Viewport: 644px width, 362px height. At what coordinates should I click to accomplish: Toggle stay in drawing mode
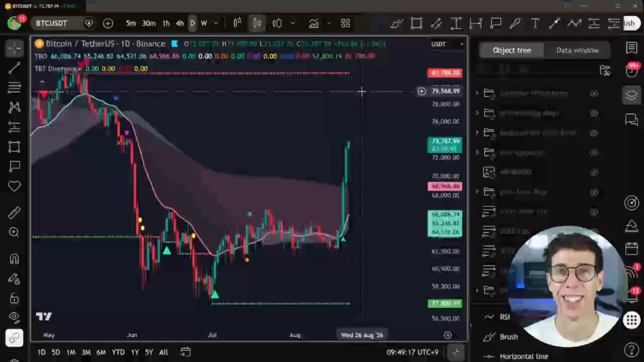pyautogui.click(x=14, y=278)
